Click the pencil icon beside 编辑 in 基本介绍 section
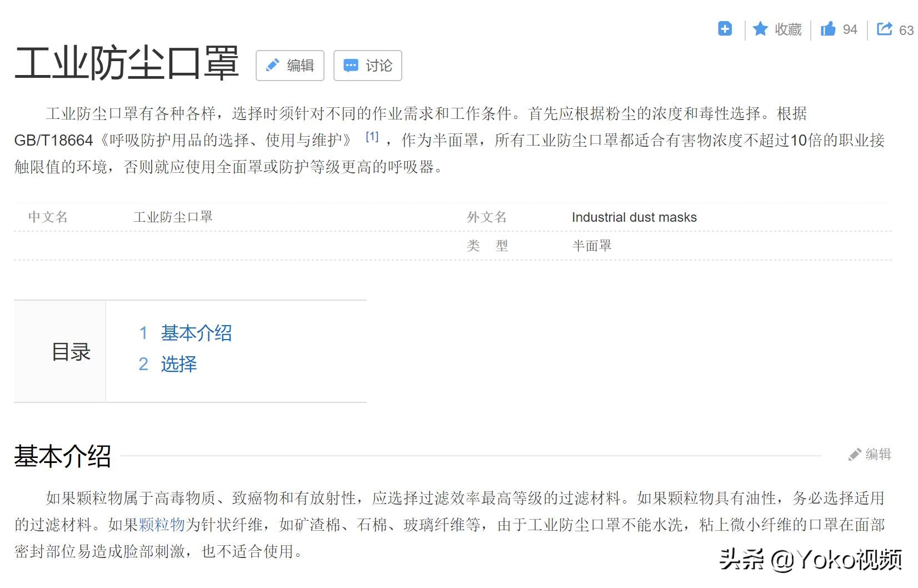 click(x=854, y=455)
